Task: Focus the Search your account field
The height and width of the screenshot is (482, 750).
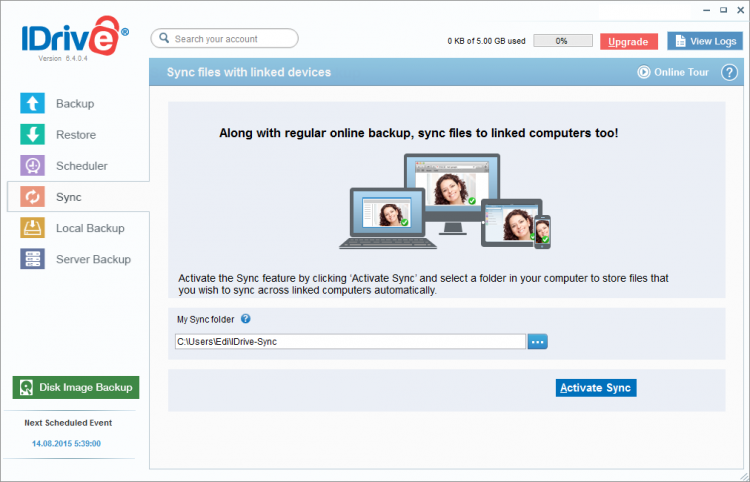Action: (224, 39)
